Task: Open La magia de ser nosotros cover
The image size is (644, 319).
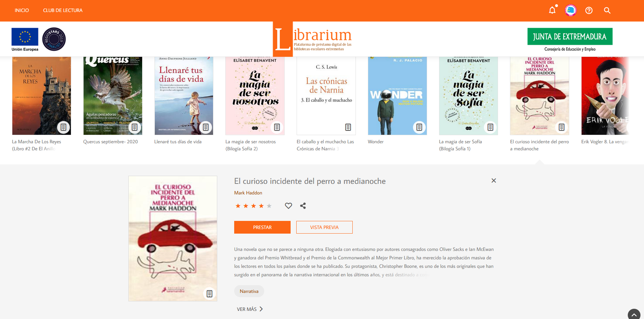Action: click(255, 96)
